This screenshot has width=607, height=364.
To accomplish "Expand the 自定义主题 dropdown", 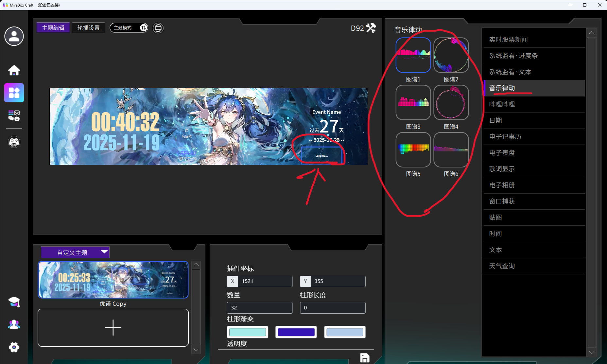I will 75,252.
